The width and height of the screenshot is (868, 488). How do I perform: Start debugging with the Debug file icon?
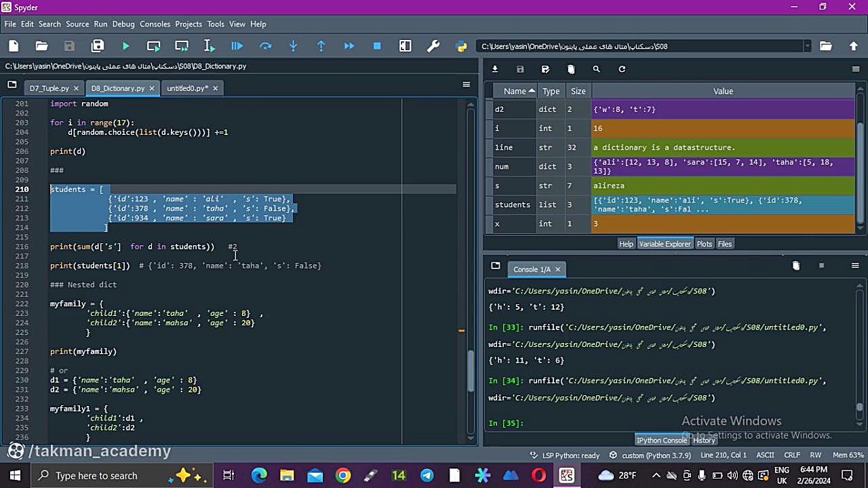pos(237,46)
